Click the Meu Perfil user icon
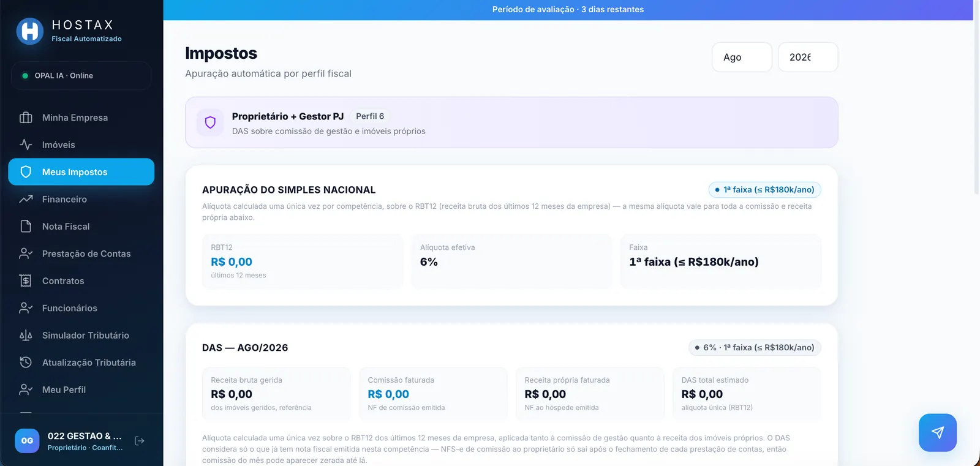Image resolution: width=980 pixels, height=466 pixels. (x=26, y=389)
